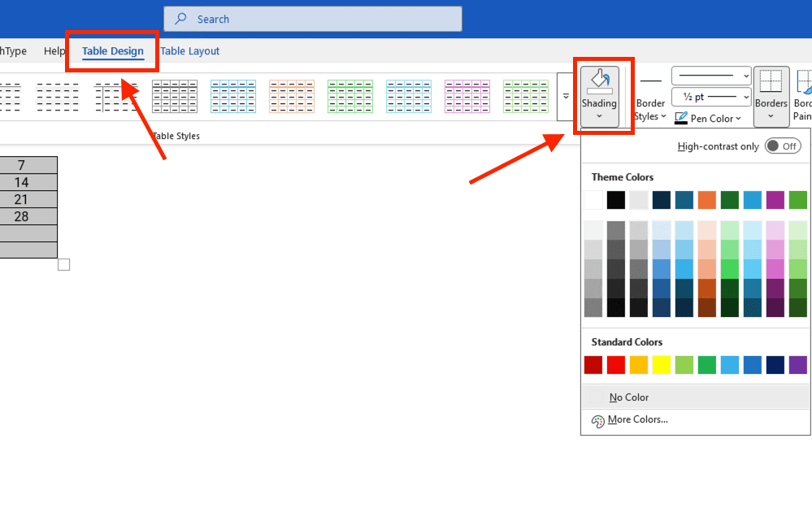Pick dark green theme color swatch
This screenshot has width=812, height=508.
pyautogui.click(x=730, y=200)
